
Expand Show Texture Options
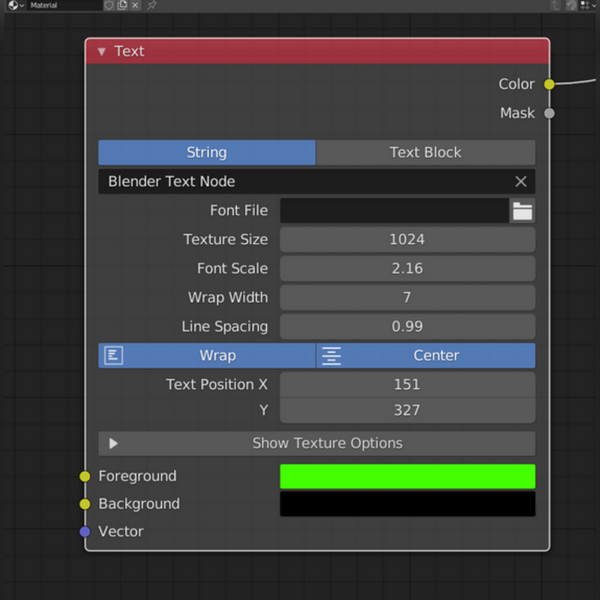(317, 443)
